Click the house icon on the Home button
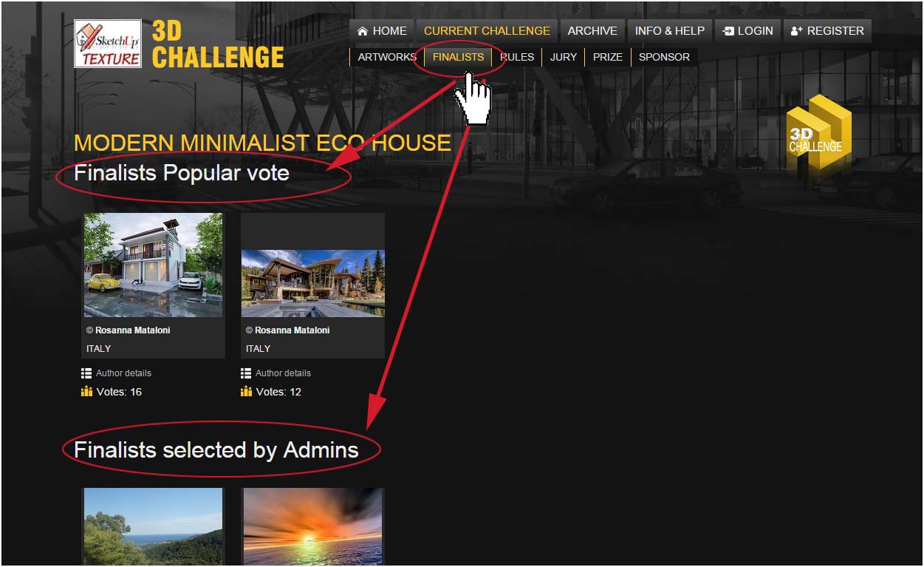 pyautogui.click(x=363, y=31)
